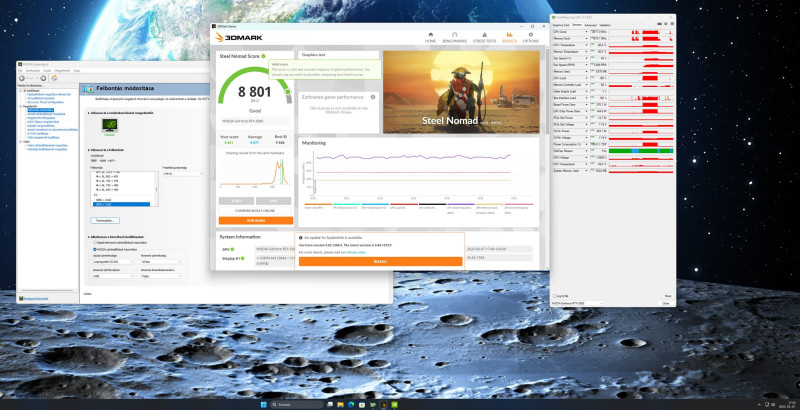The height and width of the screenshot is (410, 800).
Task: Open the GPU-Z hamburger menu icon
Action: [x=672, y=24]
